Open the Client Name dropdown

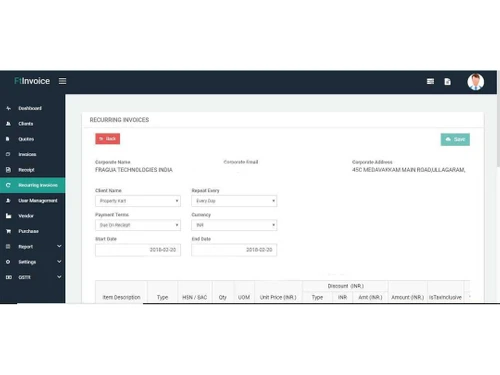pos(138,201)
